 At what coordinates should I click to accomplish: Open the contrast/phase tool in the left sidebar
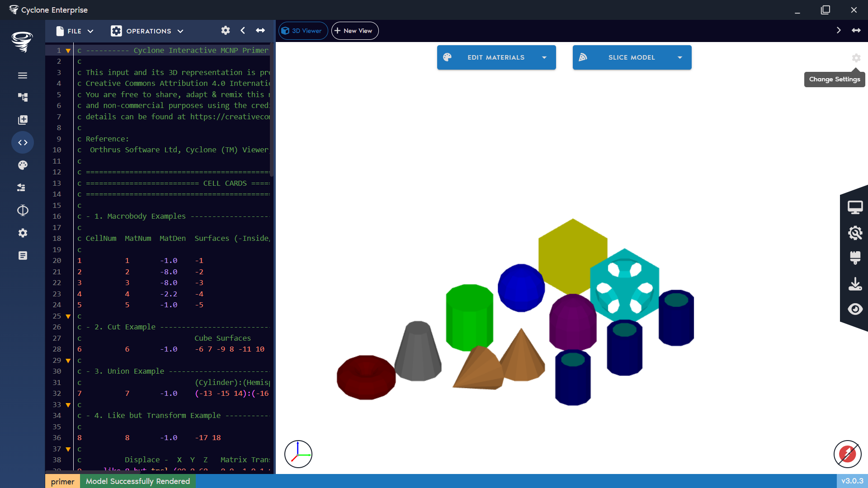click(x=23, y=210)
